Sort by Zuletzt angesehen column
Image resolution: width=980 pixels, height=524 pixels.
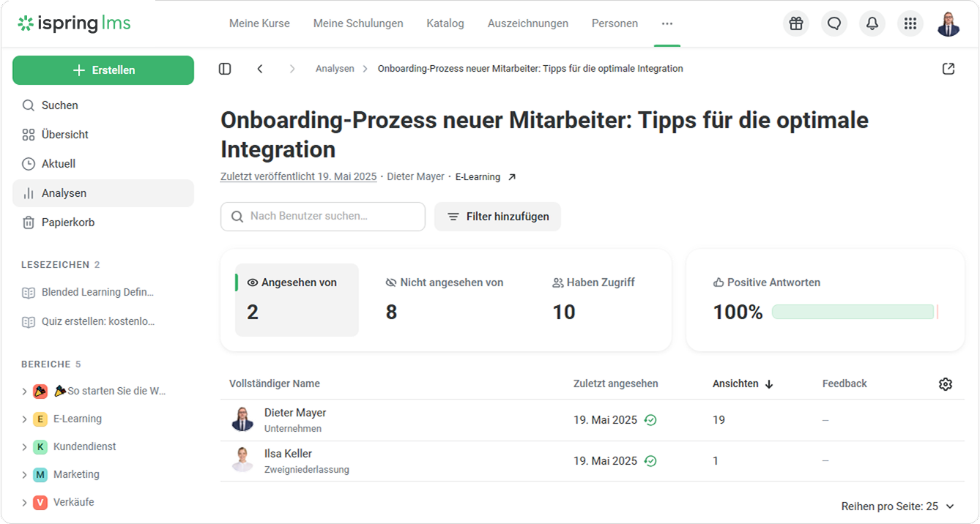click(616, 384)
